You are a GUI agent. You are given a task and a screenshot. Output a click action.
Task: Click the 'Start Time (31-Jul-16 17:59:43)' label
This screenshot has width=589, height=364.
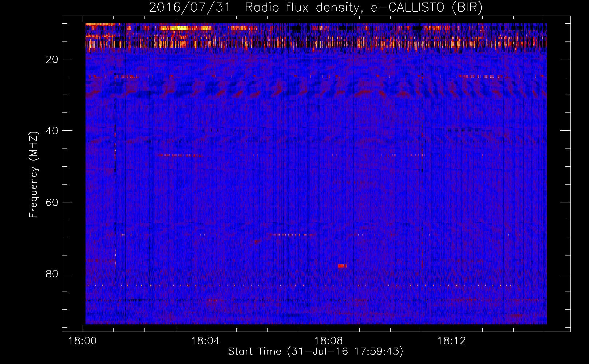point(316,352)
